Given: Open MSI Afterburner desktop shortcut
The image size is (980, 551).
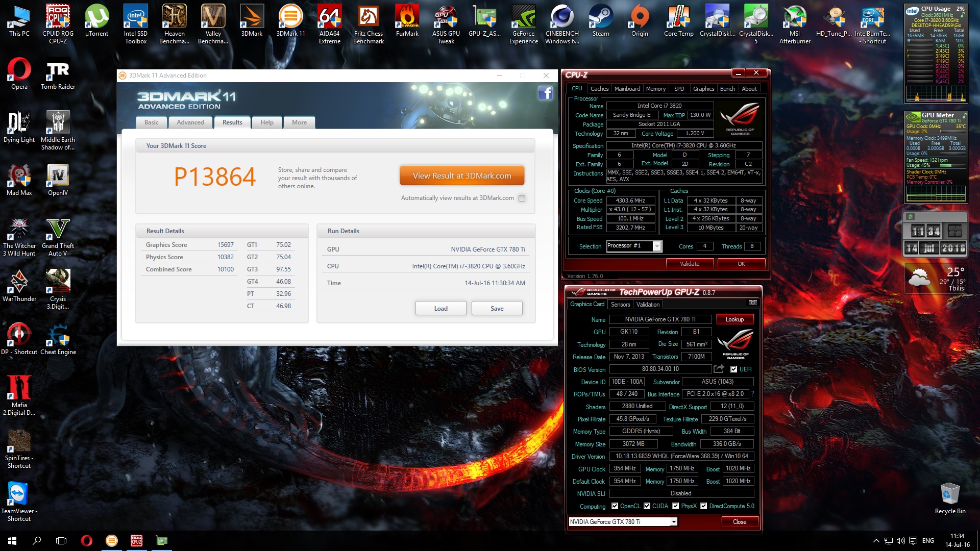Looking at the screenshot, I should [795, 24].
